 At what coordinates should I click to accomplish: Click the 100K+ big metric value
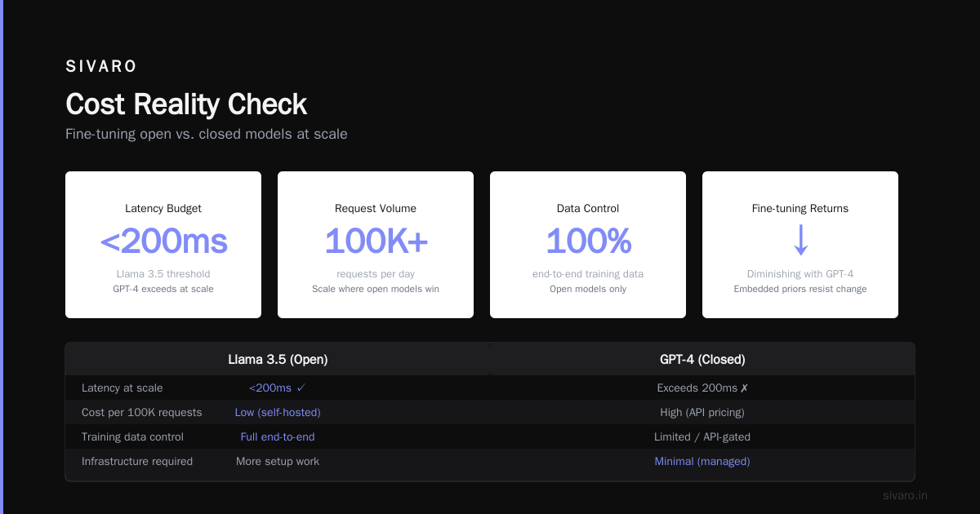[x=376, y=241]
